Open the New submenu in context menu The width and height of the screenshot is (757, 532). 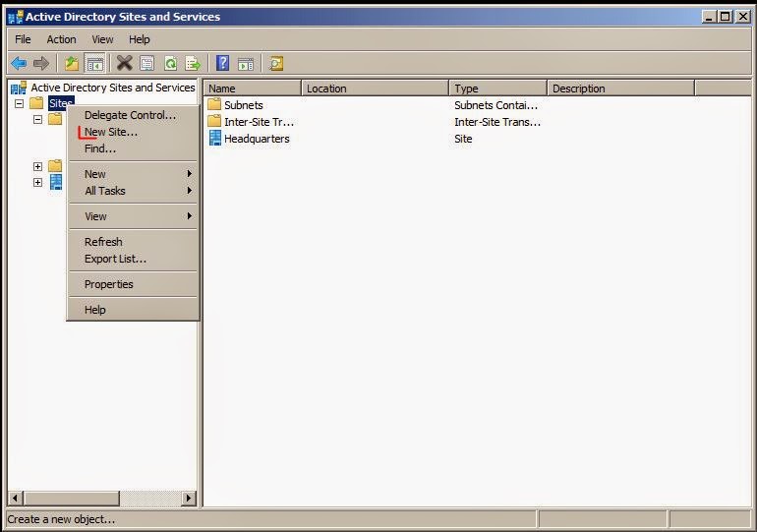coord(133,174)
